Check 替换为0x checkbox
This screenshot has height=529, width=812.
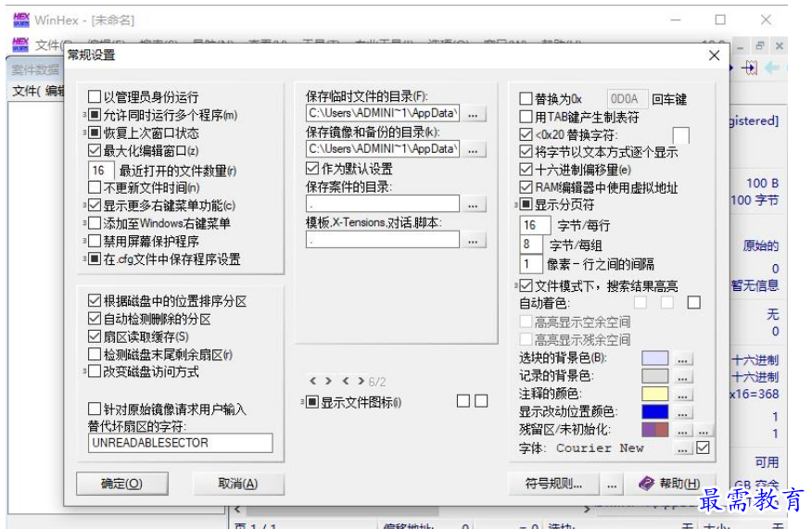[526, 98]
